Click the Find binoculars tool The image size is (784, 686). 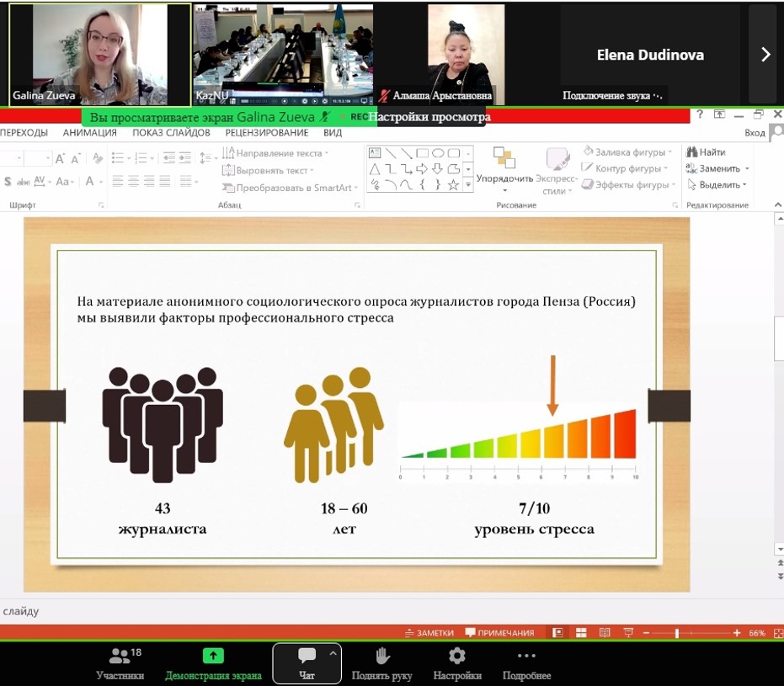coord(706,152)
